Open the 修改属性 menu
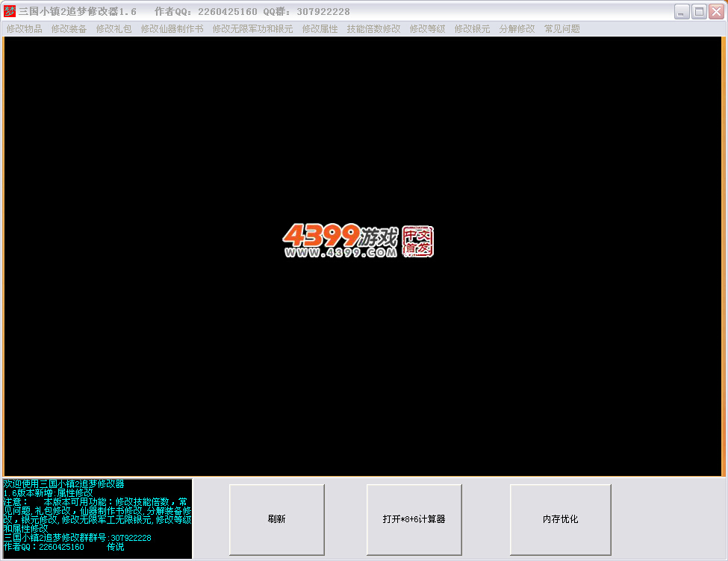This screenshot has height=561, width=728. tap(320, 29)
